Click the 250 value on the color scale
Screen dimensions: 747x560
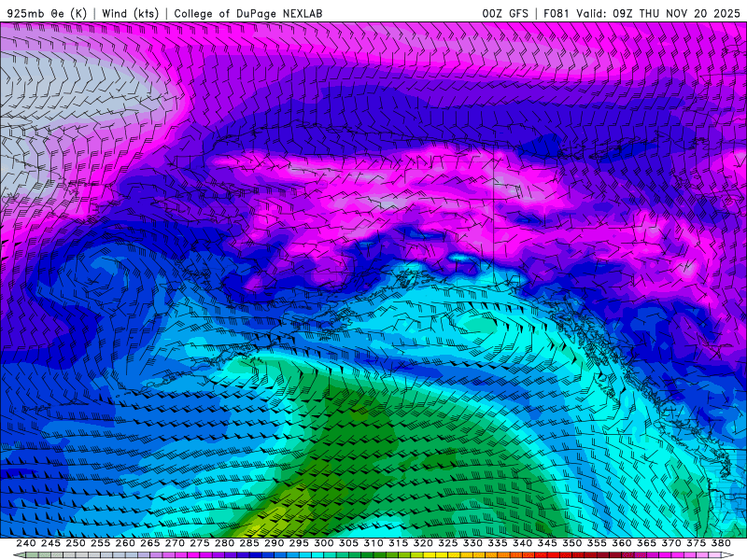click(x=76, y=543)
